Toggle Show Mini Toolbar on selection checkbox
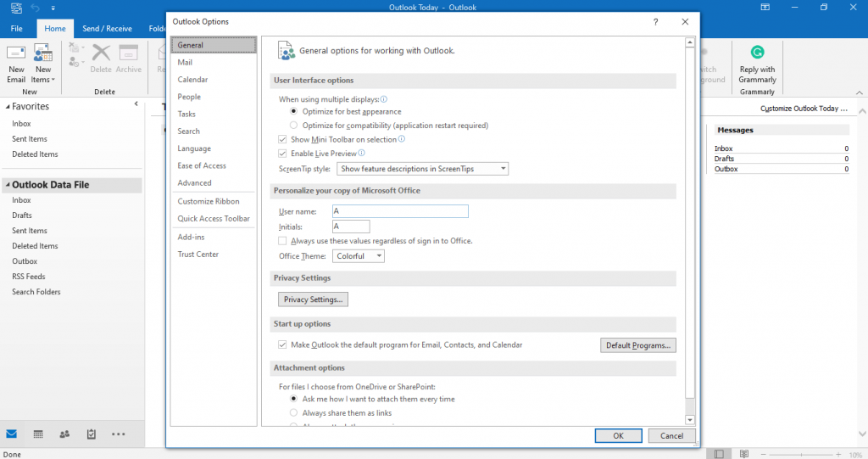 282,139
